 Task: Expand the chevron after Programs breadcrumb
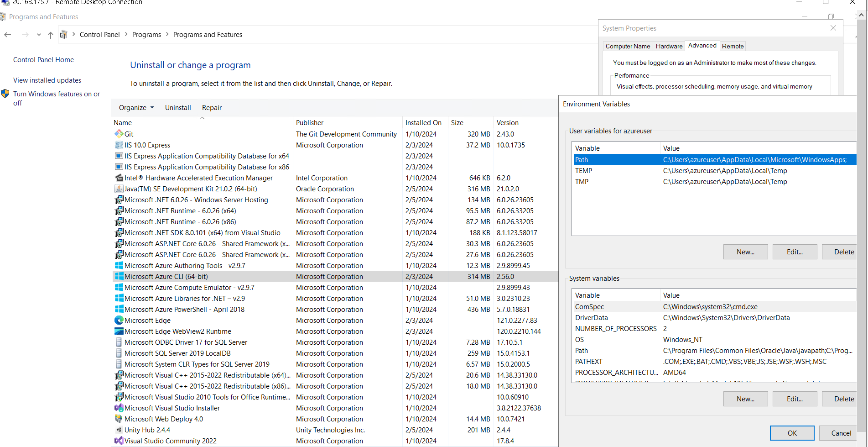coord(167,34)
